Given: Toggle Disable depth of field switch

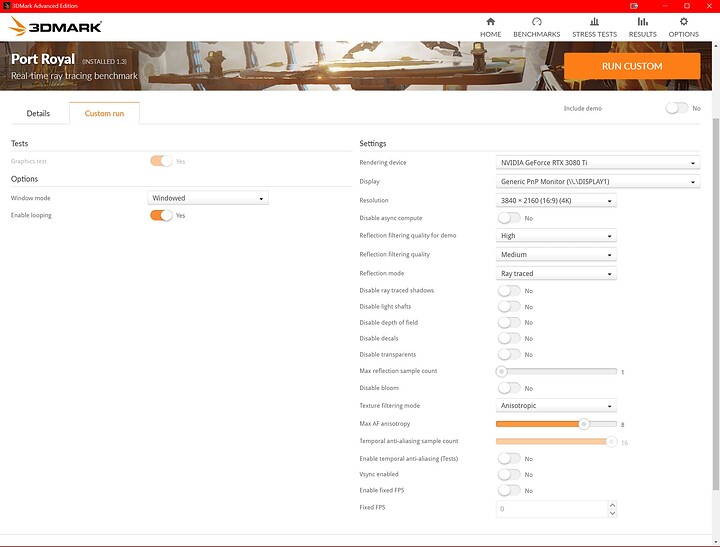Looking at the screenshot, I should click(x=509, y=322).
